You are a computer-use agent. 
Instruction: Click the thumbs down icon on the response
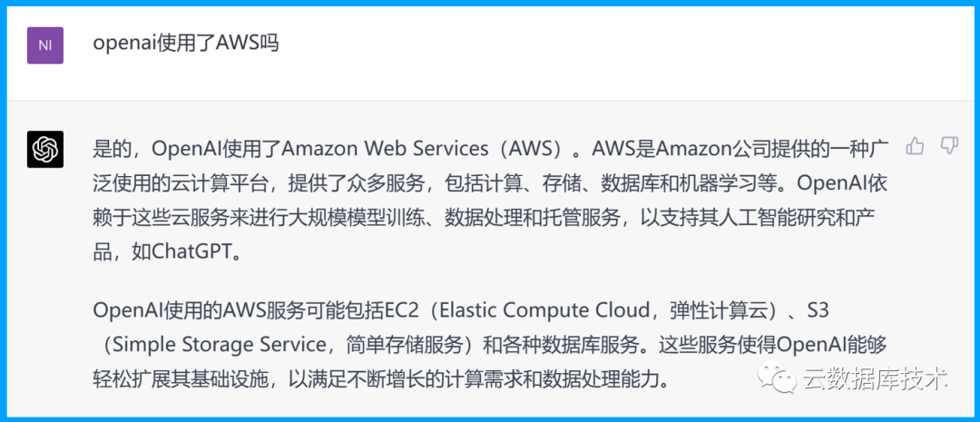tap(949, 145)
